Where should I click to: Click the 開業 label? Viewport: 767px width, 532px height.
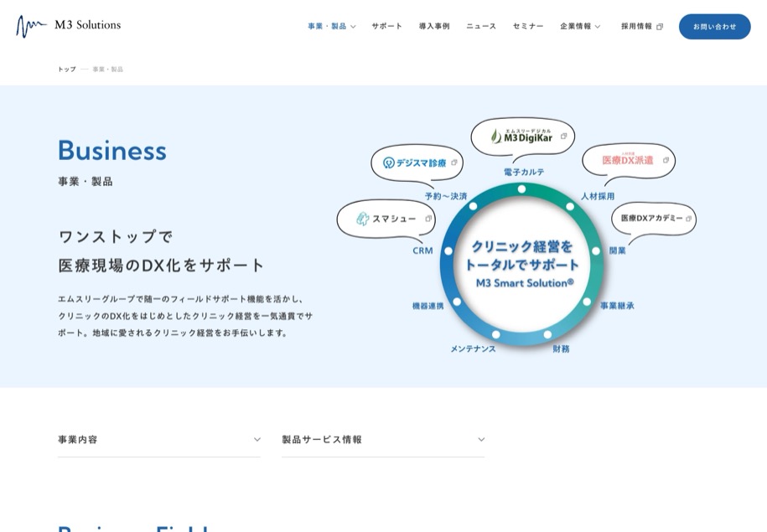pos(617,251)
